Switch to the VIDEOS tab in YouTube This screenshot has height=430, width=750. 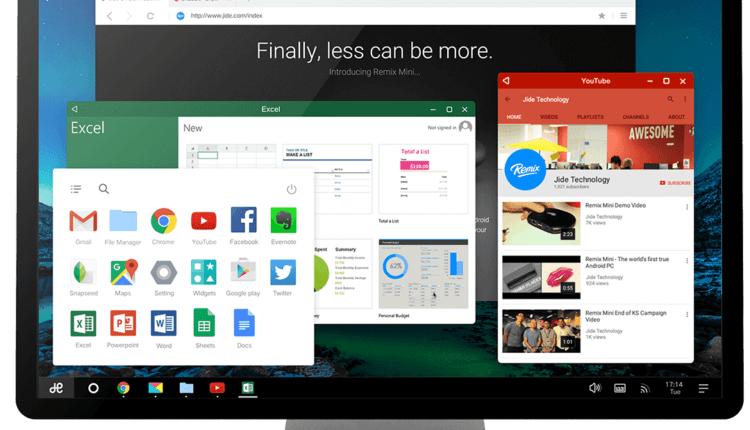tap(549, 117)
